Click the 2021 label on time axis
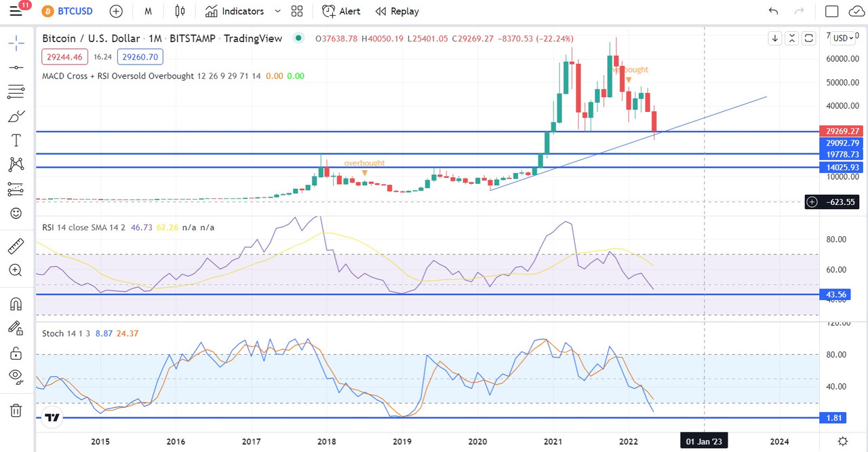Screen dimensions: 868x452 click(553, 441)
